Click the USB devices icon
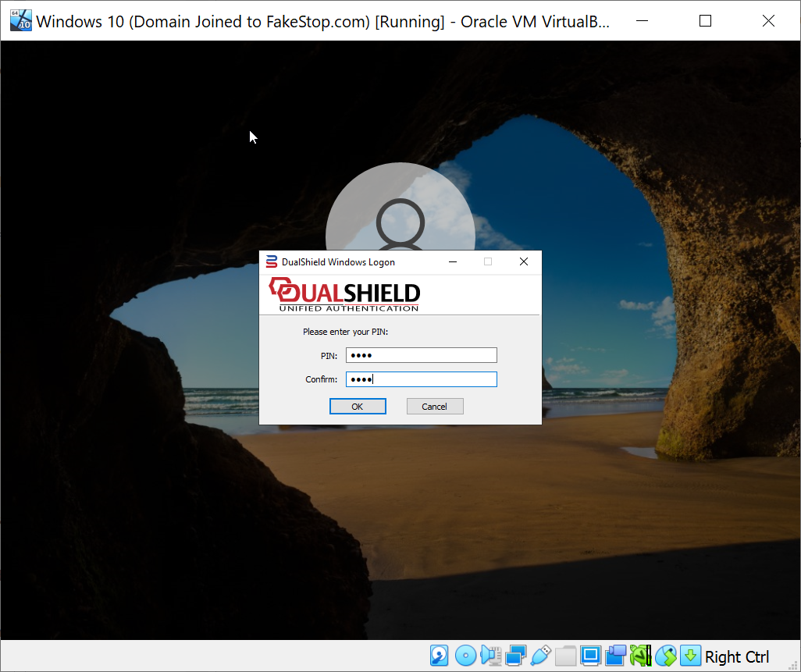 (540, 656)
